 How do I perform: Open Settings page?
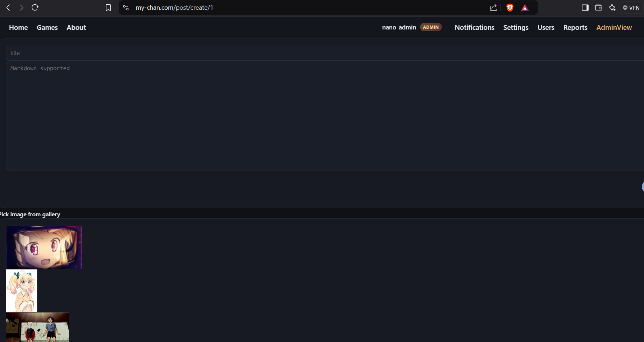pyautogui.click(x=516, y=27)
